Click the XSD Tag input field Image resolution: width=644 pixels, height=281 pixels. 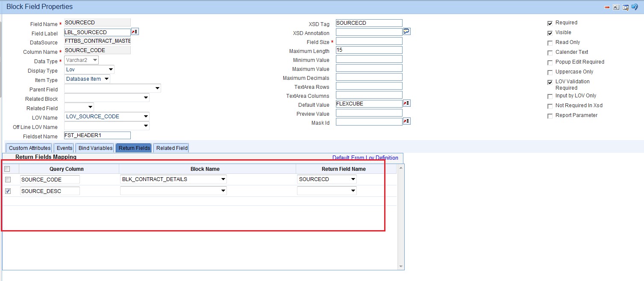[369, 23]
